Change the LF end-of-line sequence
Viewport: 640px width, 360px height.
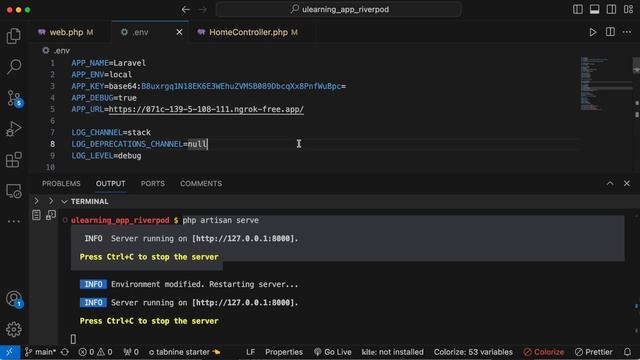251,352
